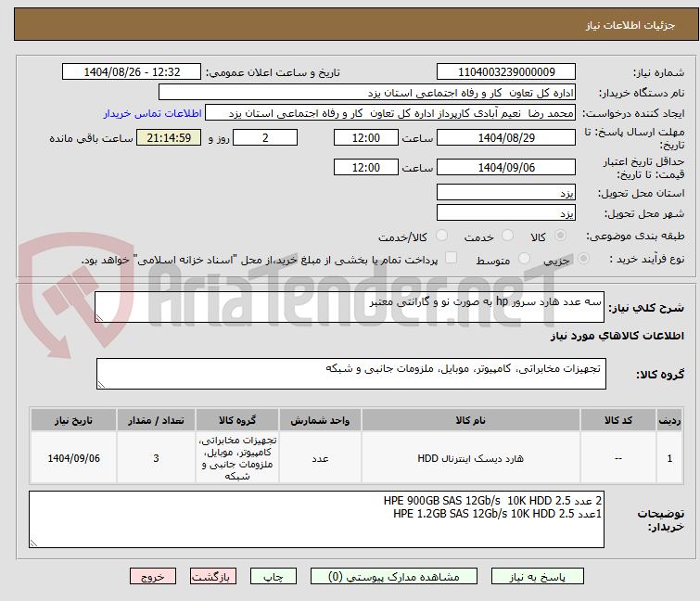Click the table date cell 1404/09/06
Screen dimensions: 700x601
click(73, 458)
